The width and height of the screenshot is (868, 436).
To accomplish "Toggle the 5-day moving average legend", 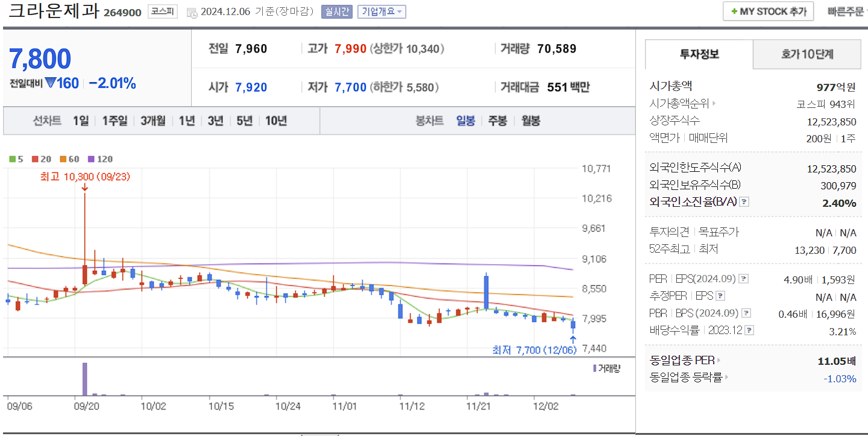I will [11, 159].
